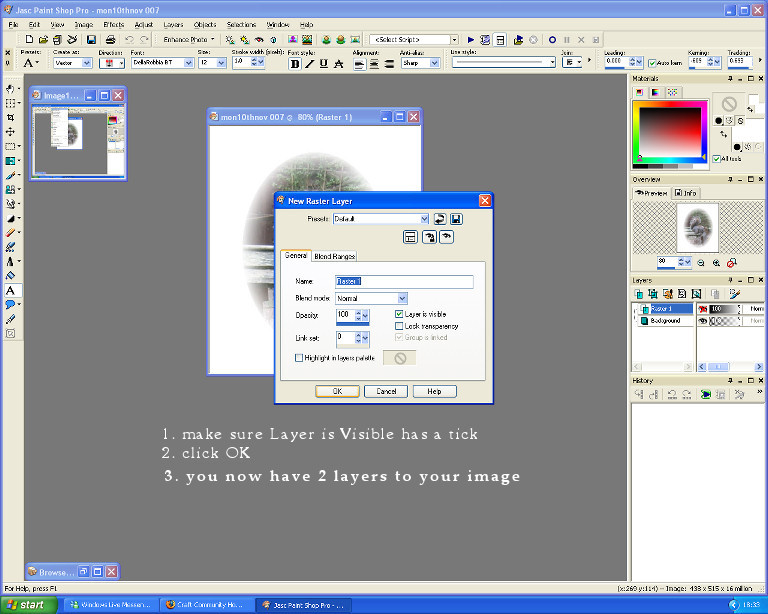Image resolution: width=768 pixels, height=614 pixels.
Task: Select the Flood Fill tool
Action: [10, 276]
